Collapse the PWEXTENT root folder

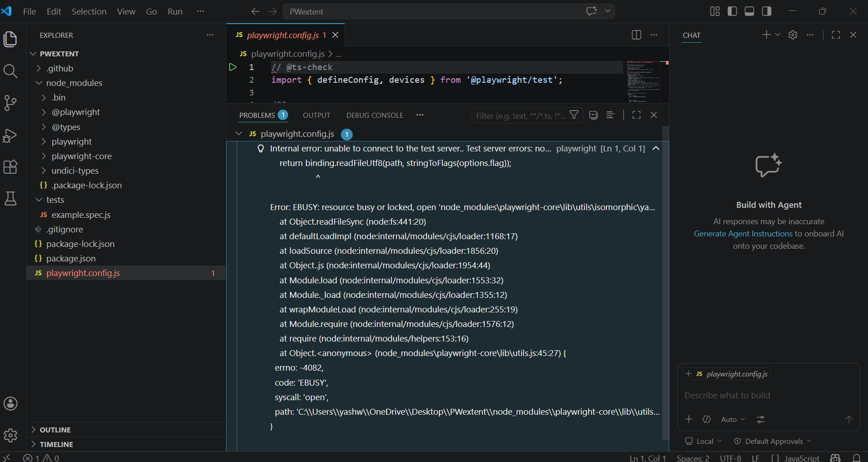(x=33, y=54)
